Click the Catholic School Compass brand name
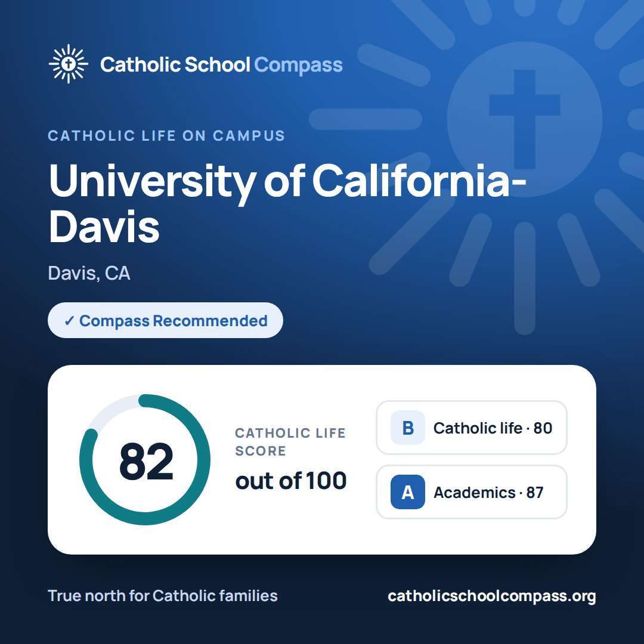Viewport: 644px width, 644px height. [221, 64]
